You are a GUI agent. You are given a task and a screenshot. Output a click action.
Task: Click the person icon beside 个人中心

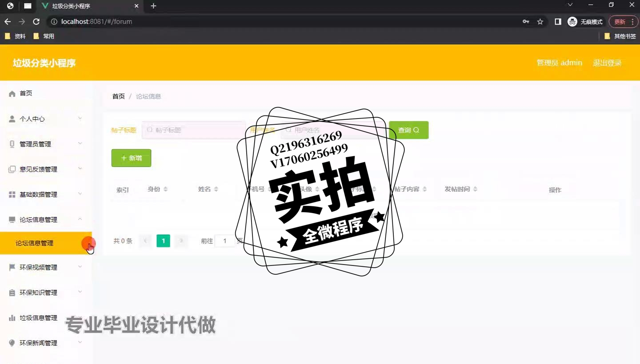12,119
